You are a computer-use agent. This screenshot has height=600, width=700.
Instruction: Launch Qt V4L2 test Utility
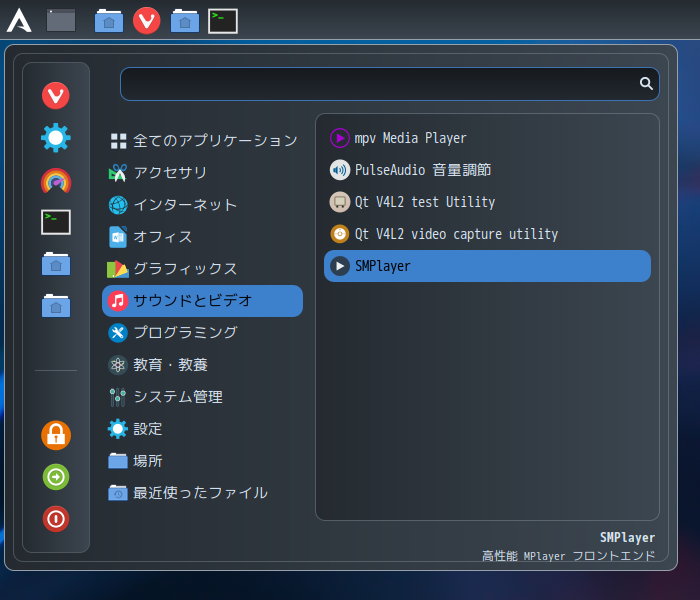pos(487,202)
